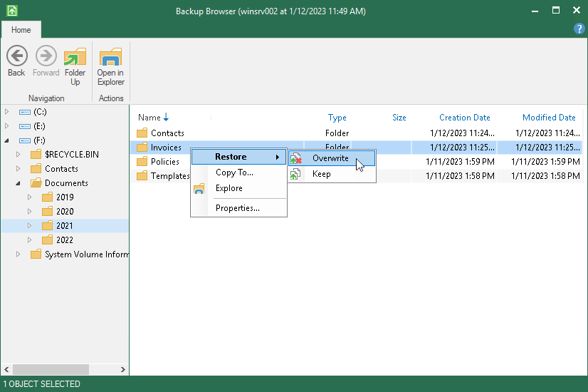Collapse the Documents tree node

pos(18,183)
